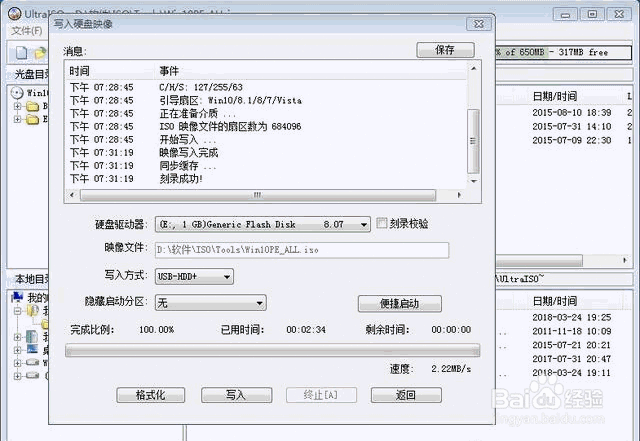Expand the Desktop node in local tree

click(17, 350)
